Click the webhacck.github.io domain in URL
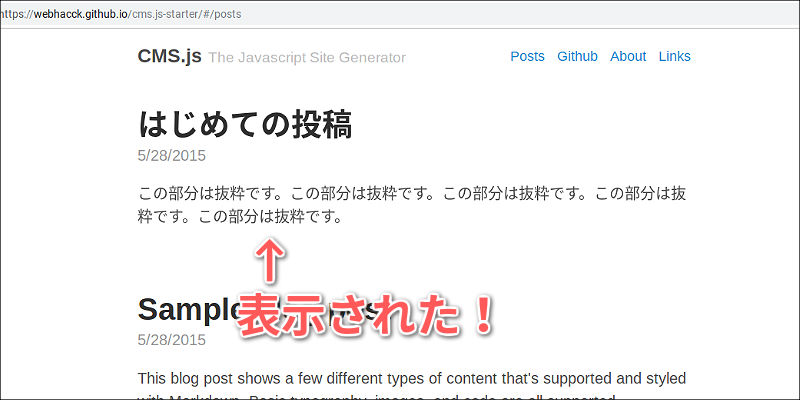The image size is (800, 400). click(x=82, y=14)
